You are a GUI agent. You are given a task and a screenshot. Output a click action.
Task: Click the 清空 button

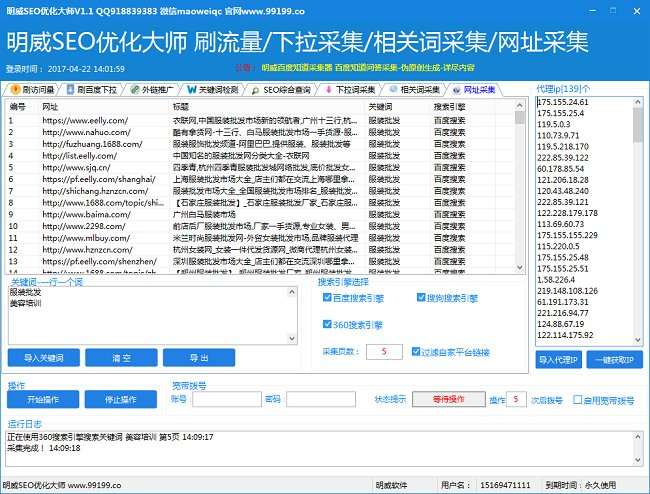pyautogui.click(x=121, y=358)
